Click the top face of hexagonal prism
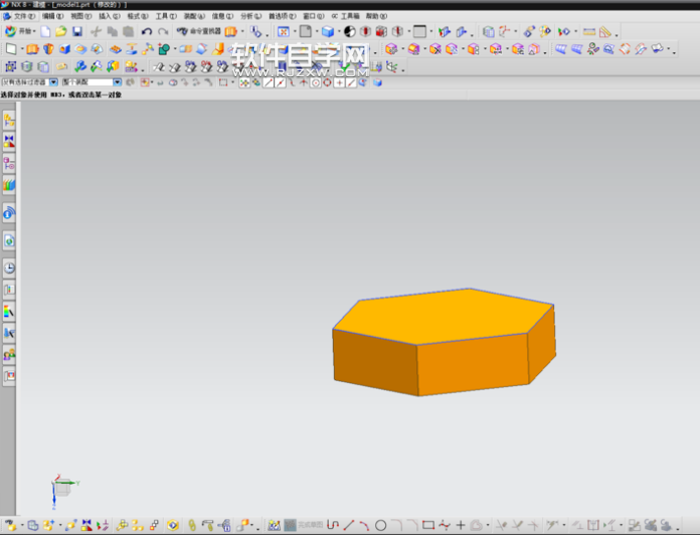Viewport: 700px width, 535px height. pyautogui.click(x=443, y=317)
